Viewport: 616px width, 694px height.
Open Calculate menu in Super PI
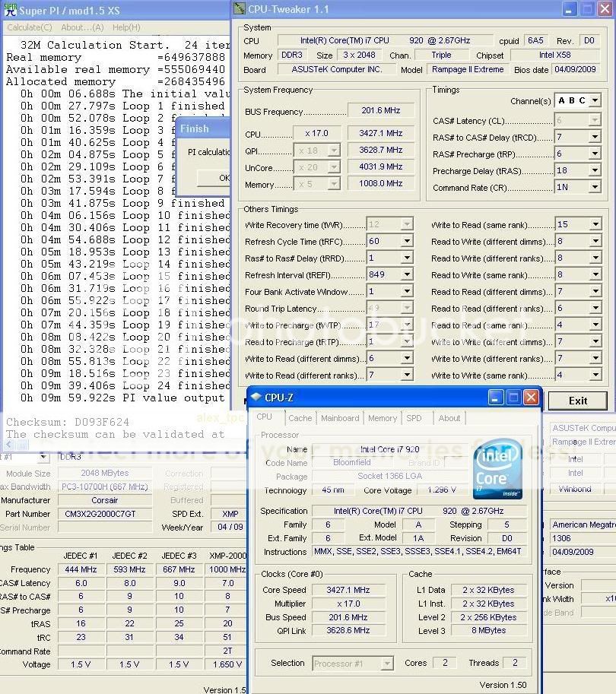click(29, 27)
